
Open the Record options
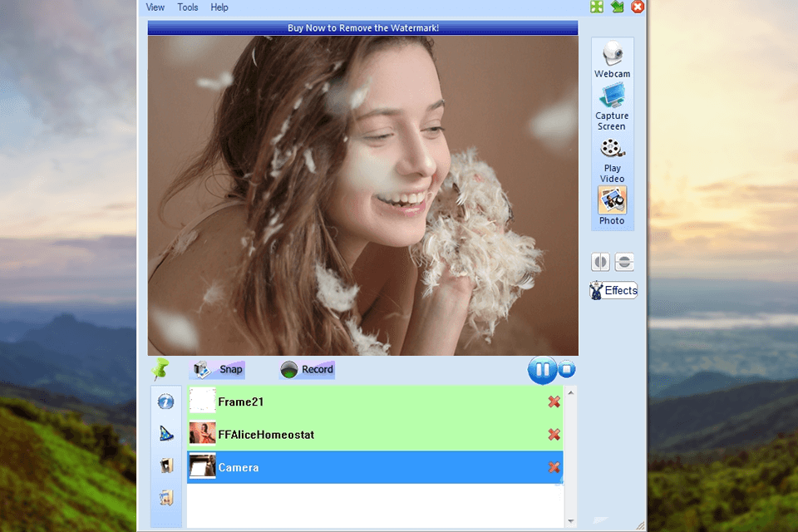(x=307, y=369)
